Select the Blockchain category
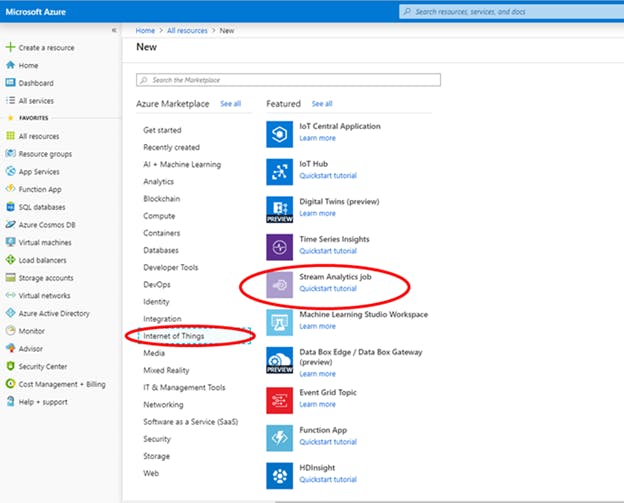This screenshot has width=624, height=503. (x=162, y=199)
